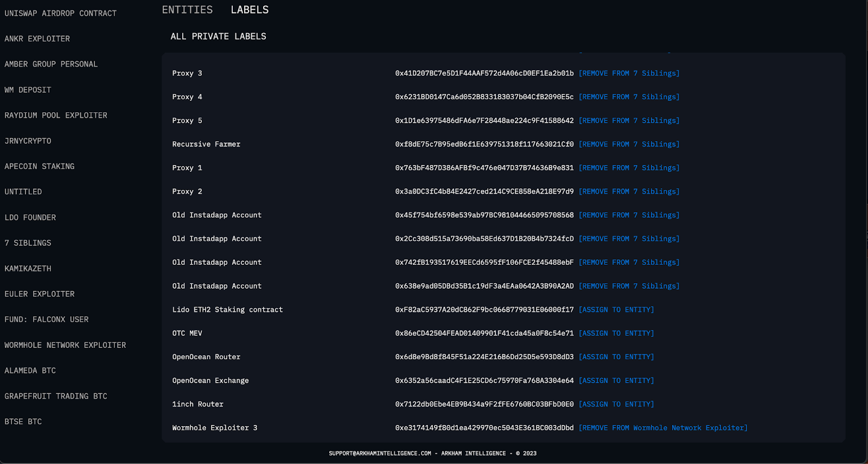
Task: Select EULER EXPLOITER in the sidebar
Action: click(40, 294)
